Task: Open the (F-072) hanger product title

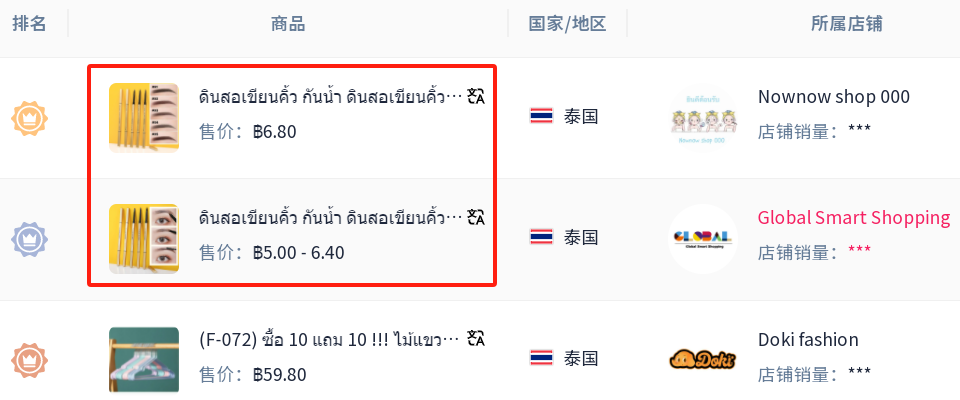Action: pos(329,339)
